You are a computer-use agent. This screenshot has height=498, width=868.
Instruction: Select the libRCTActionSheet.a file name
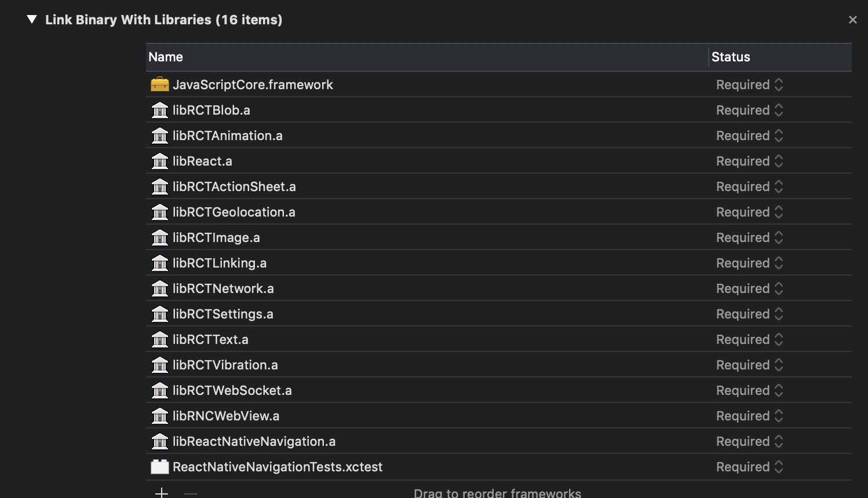(x=234, y=186)
